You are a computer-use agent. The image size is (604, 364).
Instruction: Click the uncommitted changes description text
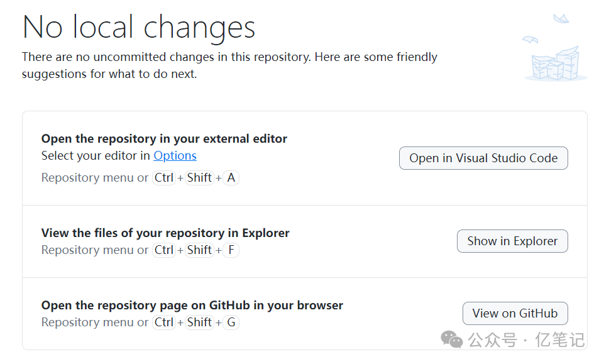[x=230, y=65]
